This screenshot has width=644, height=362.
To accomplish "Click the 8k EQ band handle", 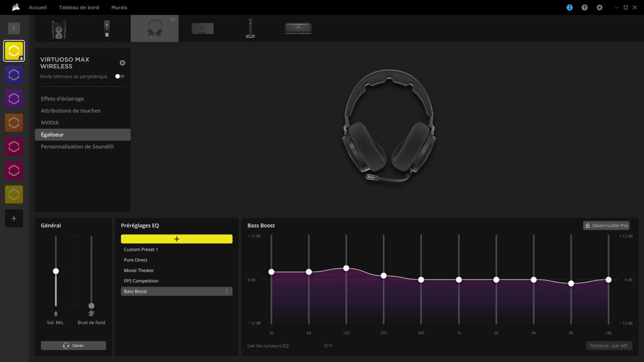I will [571, 283].
